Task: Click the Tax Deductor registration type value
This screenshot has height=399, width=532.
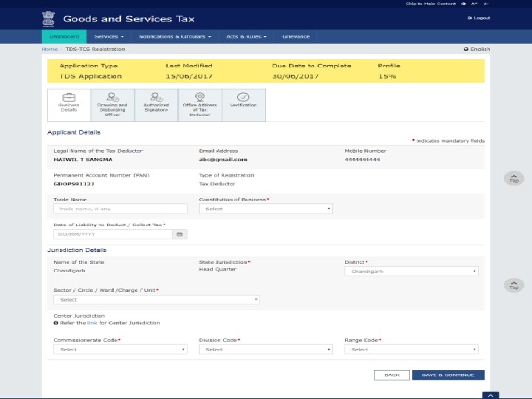Action: [216, 184]
